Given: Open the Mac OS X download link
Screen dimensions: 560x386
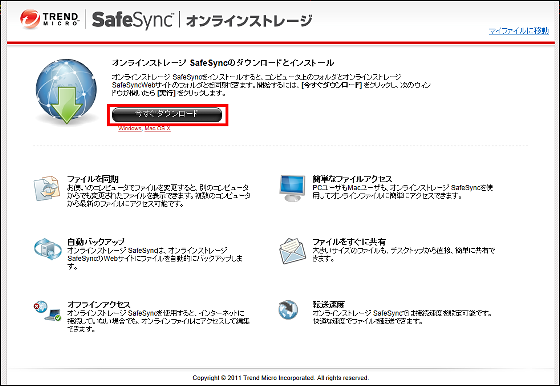Looking at the screenshot, I should tap(158, 128).
